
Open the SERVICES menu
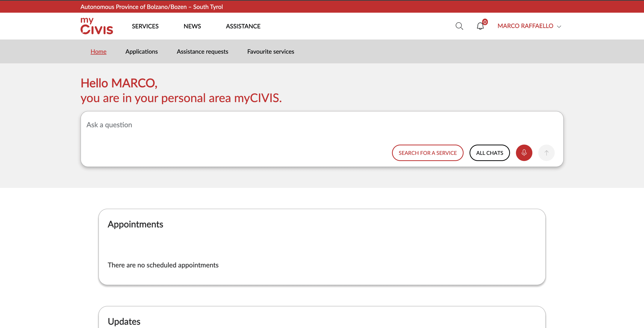pyautogui.click(x=145, y=26)
